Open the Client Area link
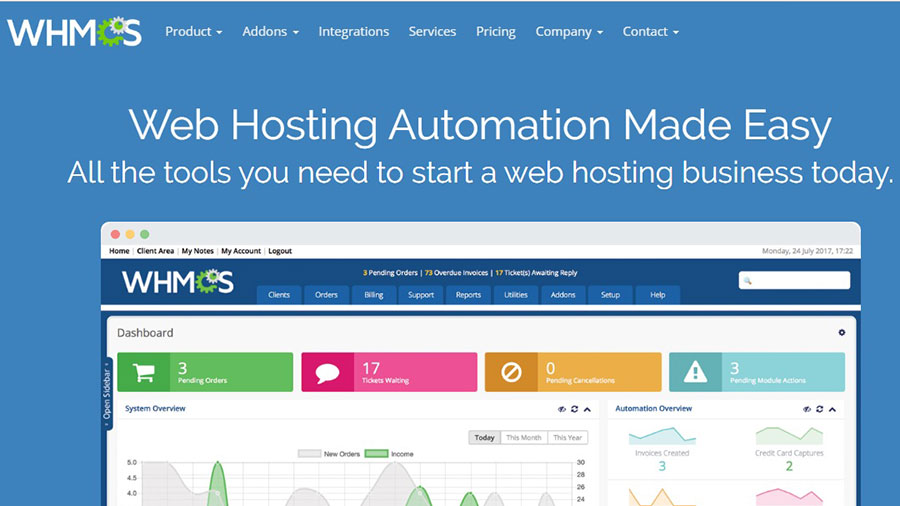 click(x=155, y=251)
